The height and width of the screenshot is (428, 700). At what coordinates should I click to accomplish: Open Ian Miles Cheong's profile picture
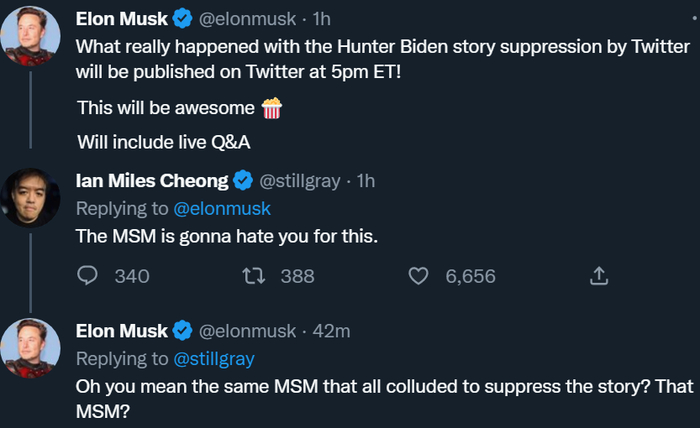pyautogui.click(x=33, y=197)
